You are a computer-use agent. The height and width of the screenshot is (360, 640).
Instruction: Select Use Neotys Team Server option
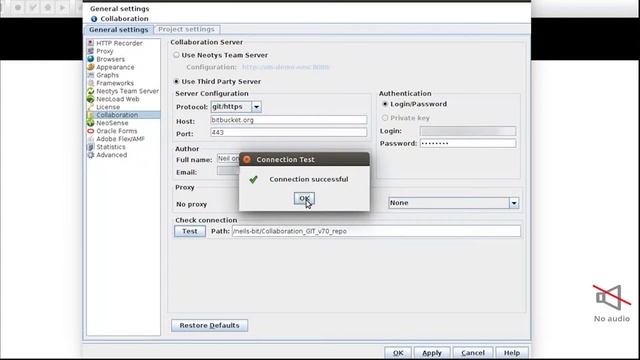click(x=176, y=55)
